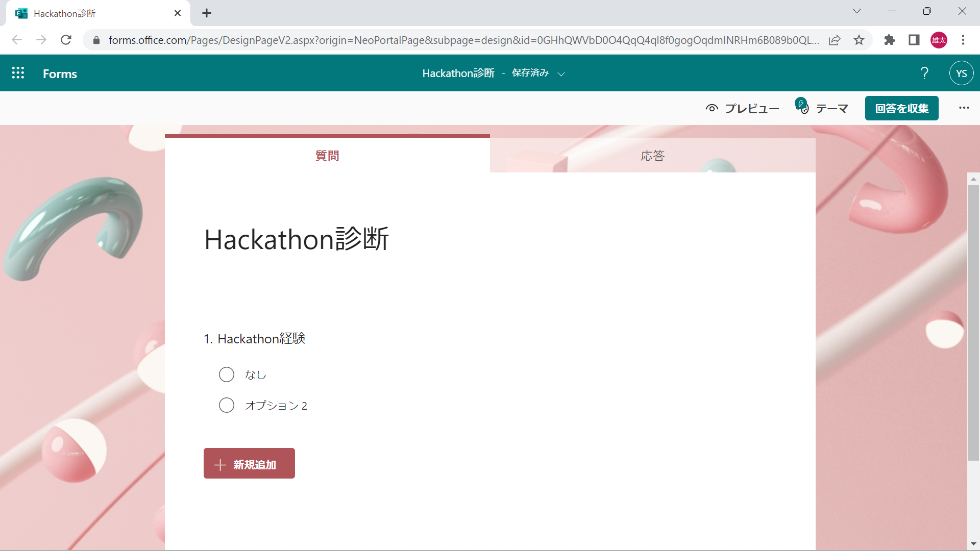View site information lock icon
Viewport: 980px width, 551px height.
96,40
